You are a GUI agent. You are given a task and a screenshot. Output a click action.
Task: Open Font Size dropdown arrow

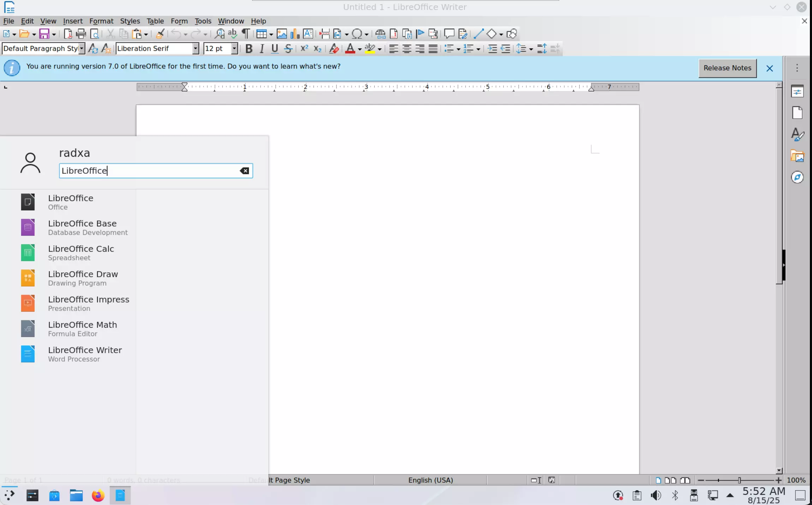234,48
